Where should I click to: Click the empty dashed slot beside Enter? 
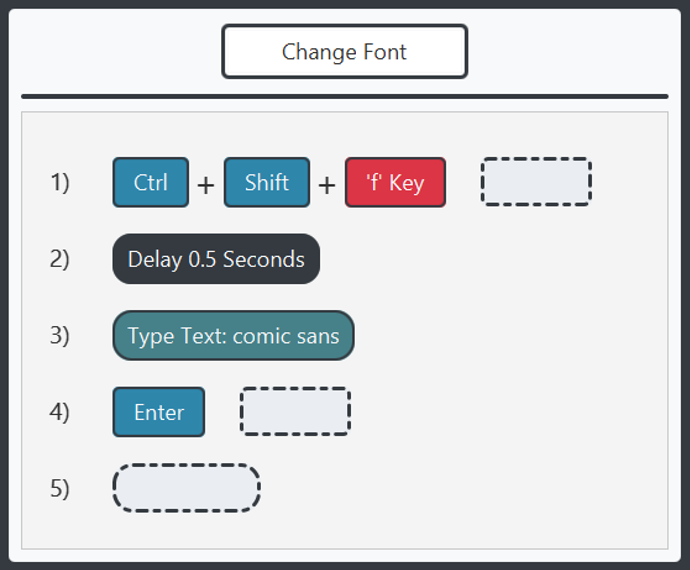tap(295, 412)
